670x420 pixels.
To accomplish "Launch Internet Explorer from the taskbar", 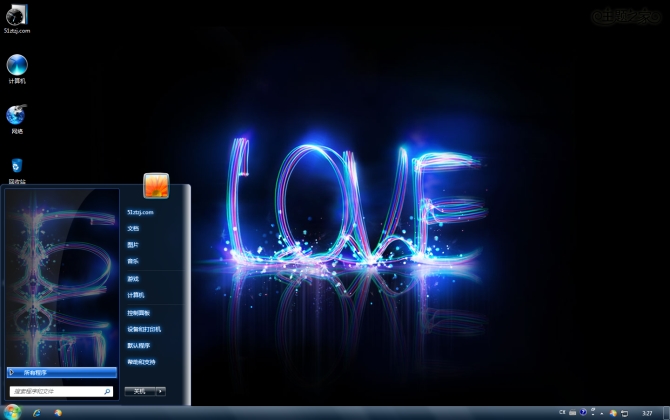I will (37, 413).
